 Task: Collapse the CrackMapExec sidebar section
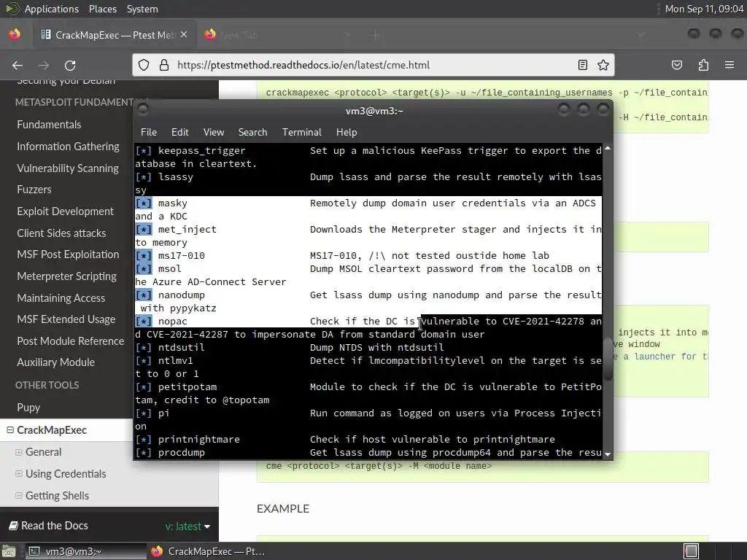tap(10, 430)
